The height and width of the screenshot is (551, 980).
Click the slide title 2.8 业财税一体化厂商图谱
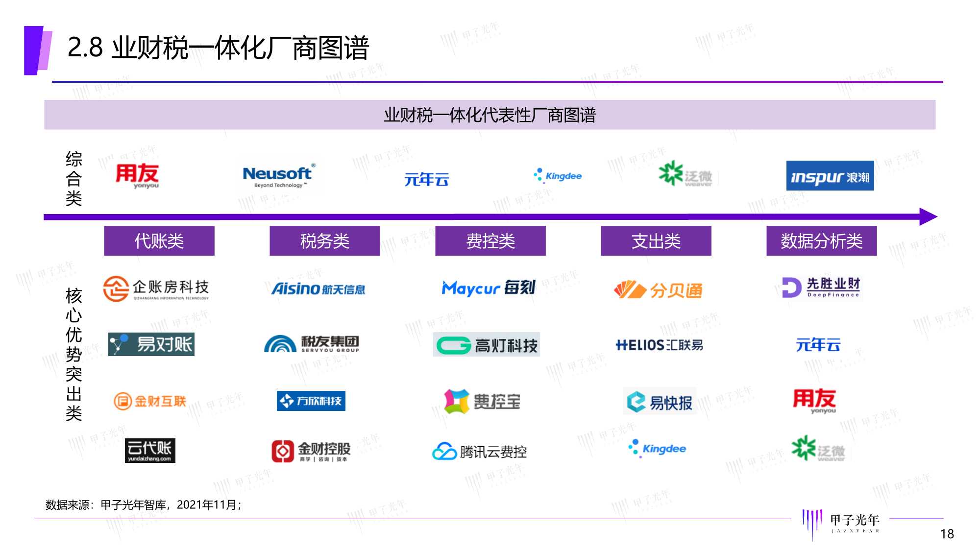[218, 48]
